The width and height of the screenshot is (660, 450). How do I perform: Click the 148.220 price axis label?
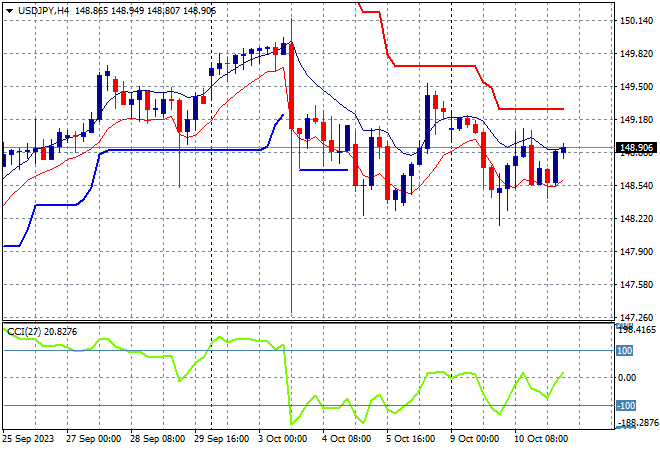click(x=636, y=218)
